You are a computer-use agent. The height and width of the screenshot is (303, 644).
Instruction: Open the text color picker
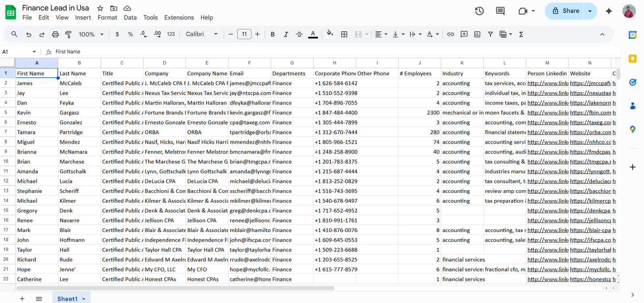tap(313, 34)
